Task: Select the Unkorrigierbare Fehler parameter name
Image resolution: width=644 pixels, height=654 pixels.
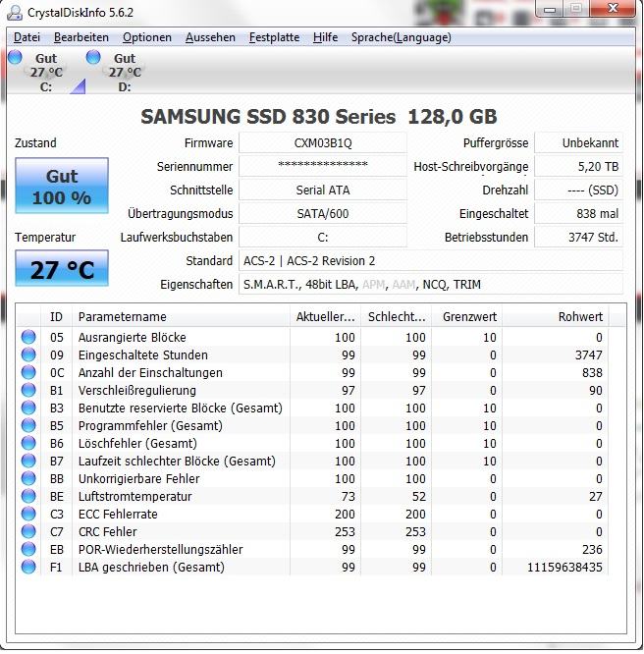Action: [138, 479]
